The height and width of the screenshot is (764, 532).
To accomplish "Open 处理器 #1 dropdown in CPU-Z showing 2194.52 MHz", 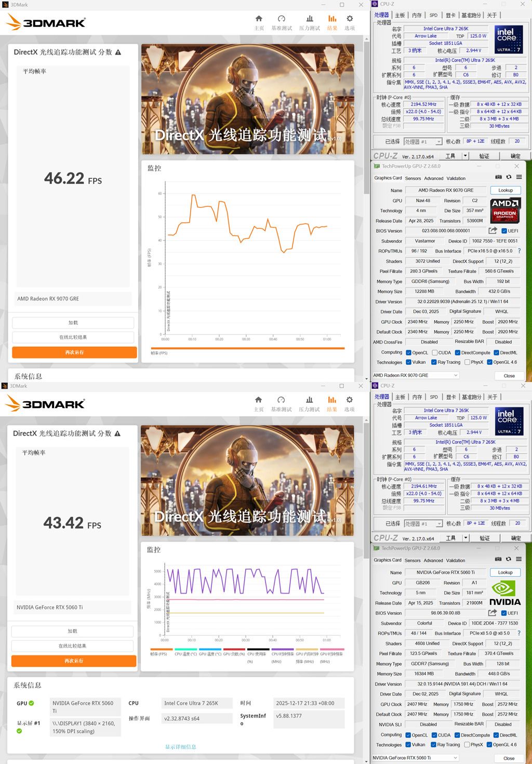I will click(x=423, y=141).
